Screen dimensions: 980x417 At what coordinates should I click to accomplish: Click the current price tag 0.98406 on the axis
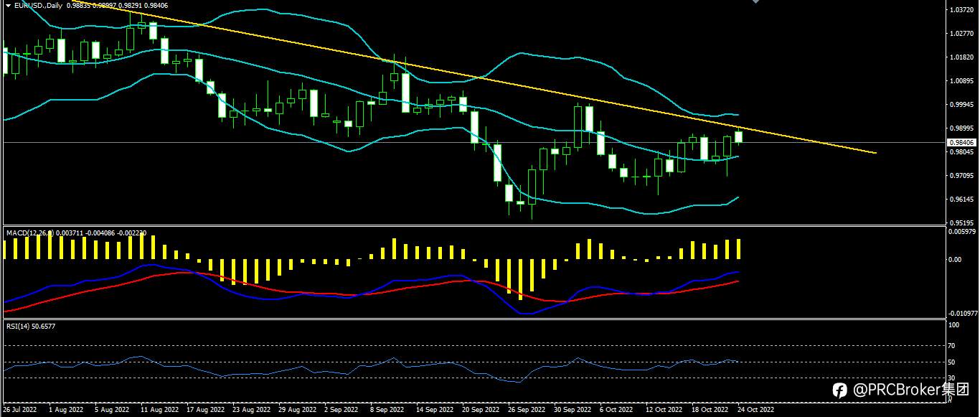(x=960, y=142)
